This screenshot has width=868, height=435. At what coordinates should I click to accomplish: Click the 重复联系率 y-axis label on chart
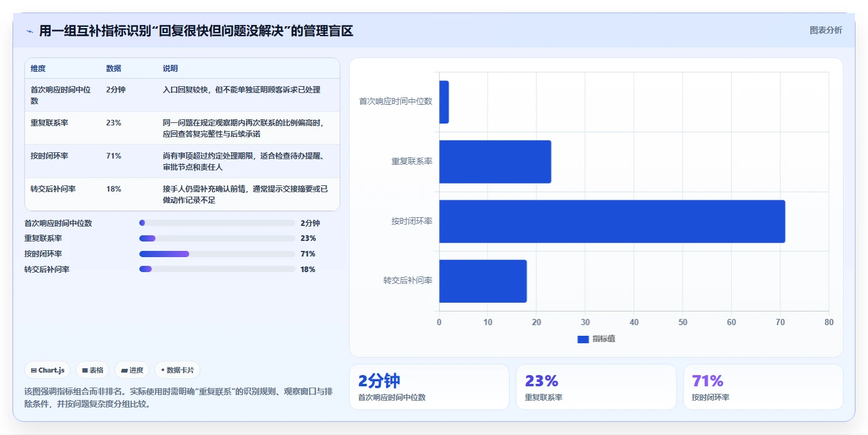[x=412, y=161]
